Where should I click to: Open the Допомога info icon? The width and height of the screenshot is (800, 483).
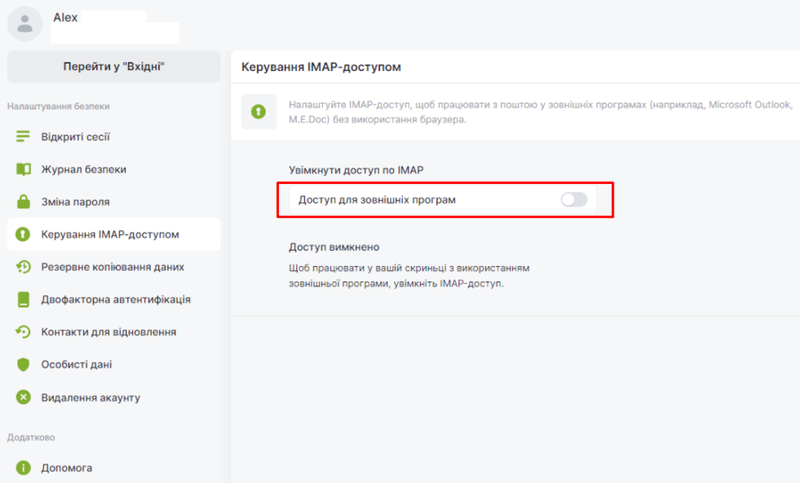[x=24, y=467]
